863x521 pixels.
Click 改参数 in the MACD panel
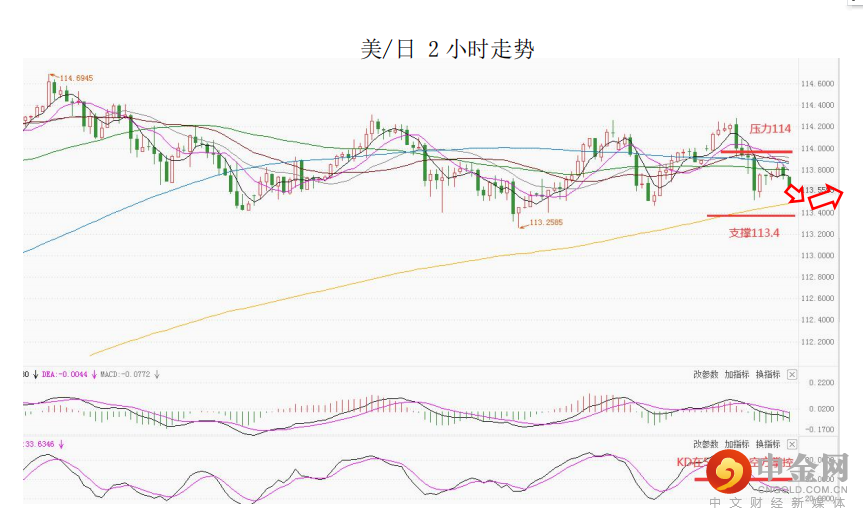tap(706, 375)
